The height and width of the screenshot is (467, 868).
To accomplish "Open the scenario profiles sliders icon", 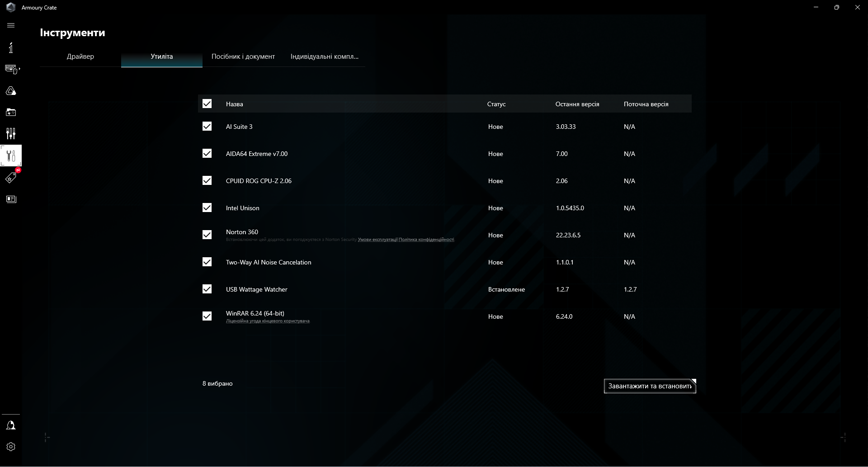I will tap(10, 133).
